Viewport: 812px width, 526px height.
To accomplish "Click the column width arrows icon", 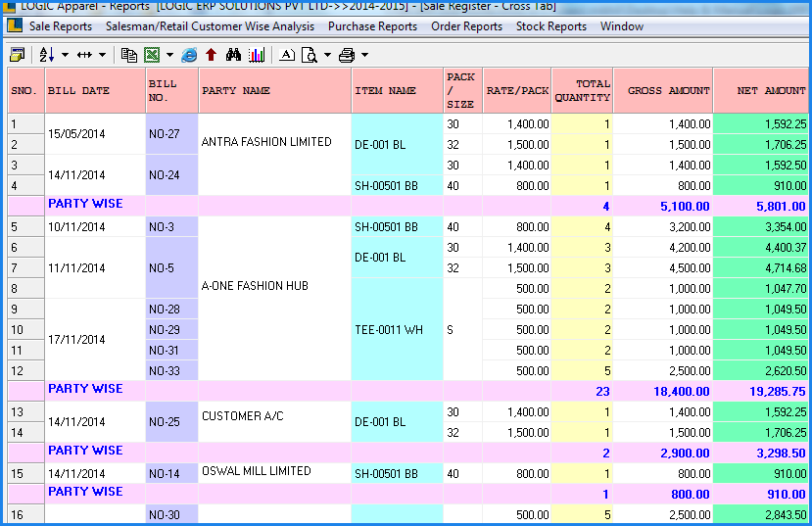I will tap(84, 54).
